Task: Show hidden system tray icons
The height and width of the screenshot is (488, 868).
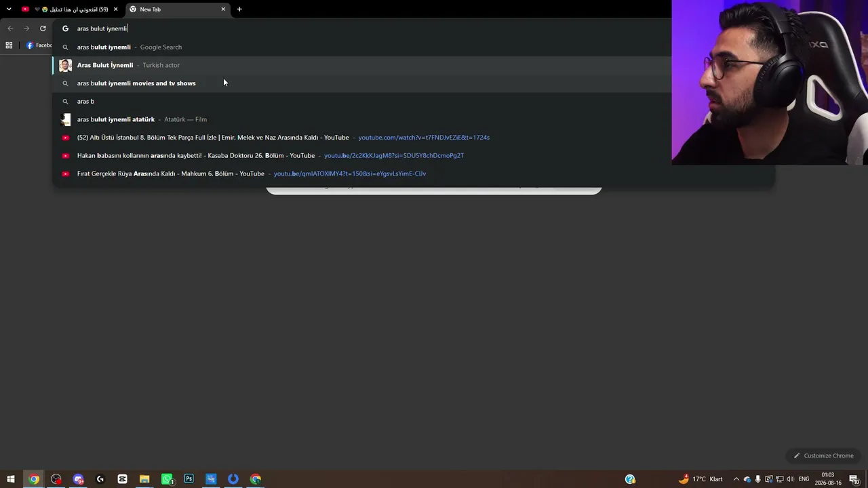Action: (x=736, y=479)
